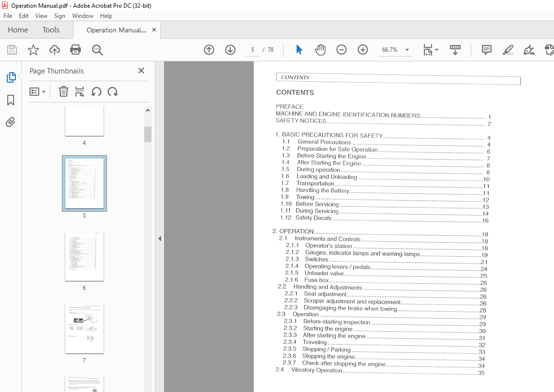This screenshot has height=392, width=554.
Task: Click '1.8 Handling the Battery' entry
Action: (x=385, y=191)
